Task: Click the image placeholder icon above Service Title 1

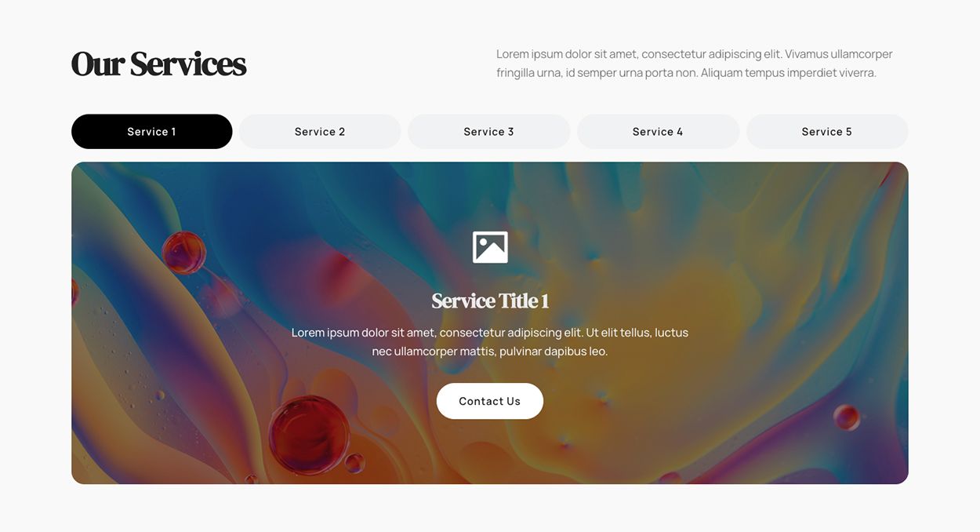Action: coord(490,247)
